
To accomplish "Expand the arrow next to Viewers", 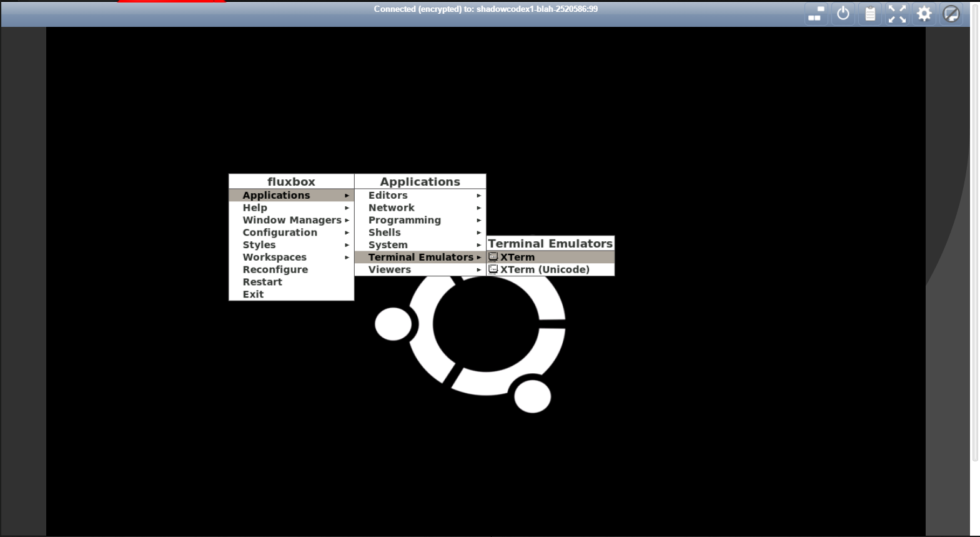I will pyautogui.click(x=479, y=270).
